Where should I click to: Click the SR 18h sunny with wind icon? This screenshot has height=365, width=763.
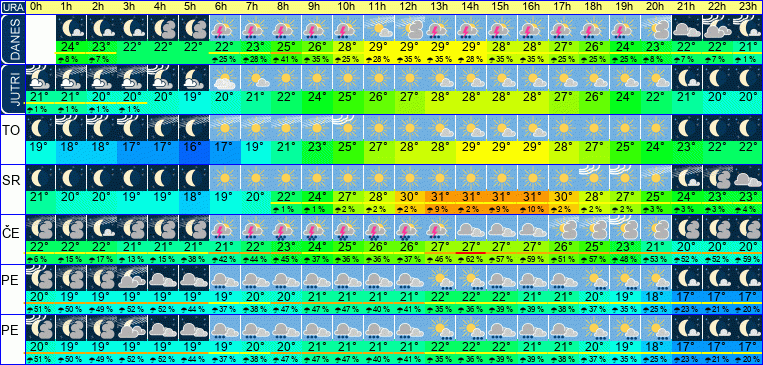click(x=594, y=178)
